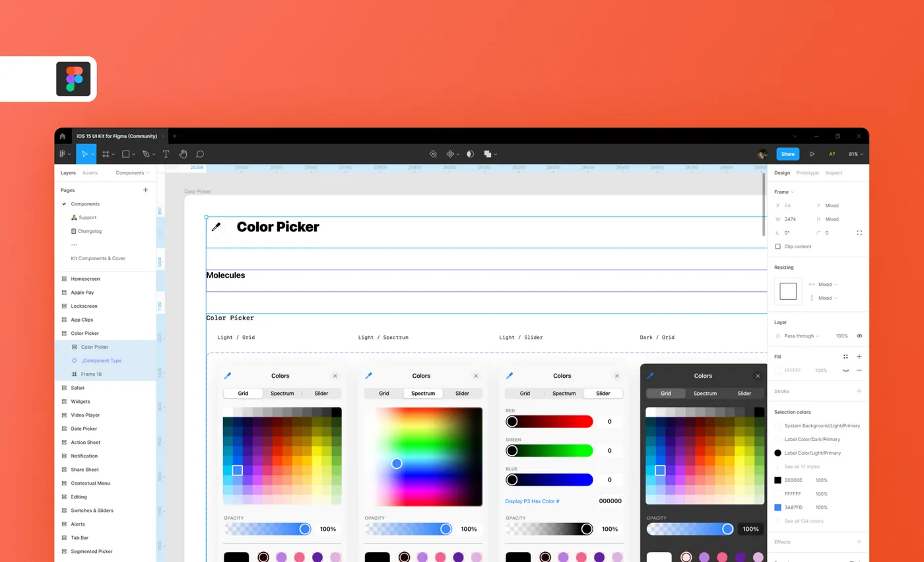Open vertical resizing Mixed dropdown
This screenshot has width=924, height=562.
point(828,298)
